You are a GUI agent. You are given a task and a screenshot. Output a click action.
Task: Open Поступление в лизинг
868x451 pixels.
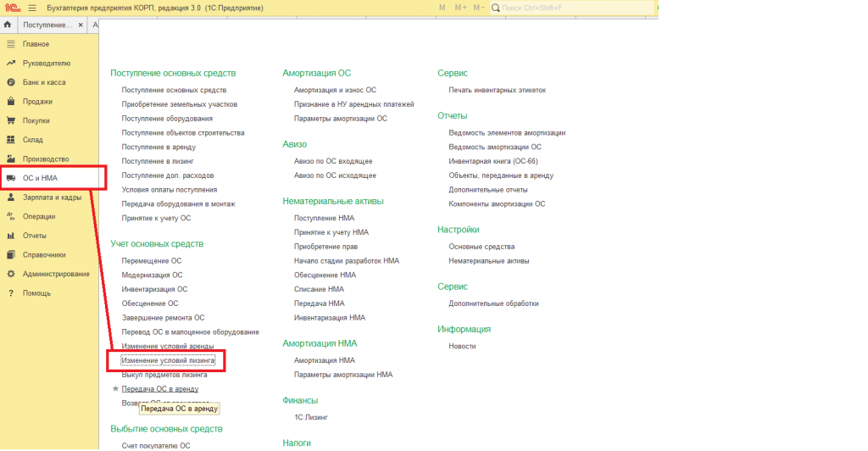[x=158, y=161]
